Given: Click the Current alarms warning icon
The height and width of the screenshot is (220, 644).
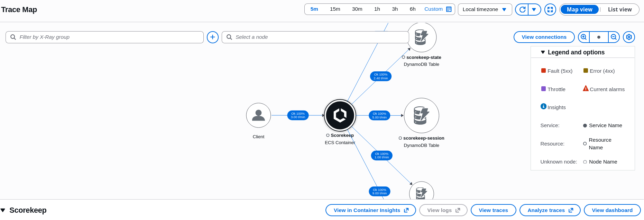Looking at the screenshot, I should tap(586, 88).
